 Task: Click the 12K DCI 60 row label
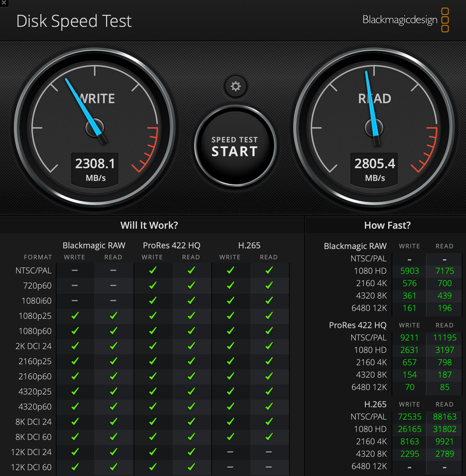coord(32,467)
